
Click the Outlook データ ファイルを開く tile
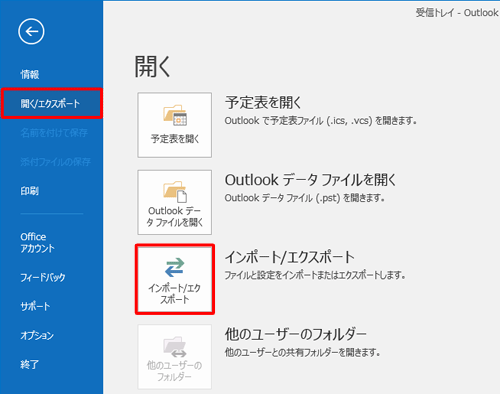(x=175, y=202)
